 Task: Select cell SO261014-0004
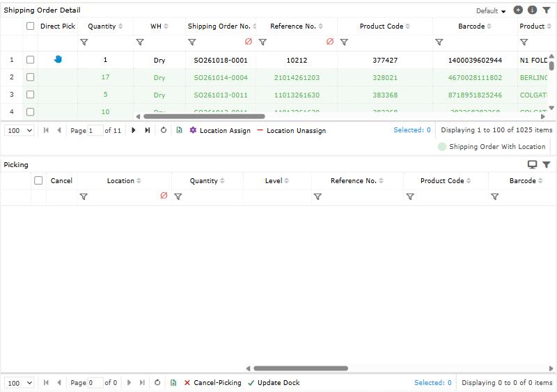tap(221, 77)
